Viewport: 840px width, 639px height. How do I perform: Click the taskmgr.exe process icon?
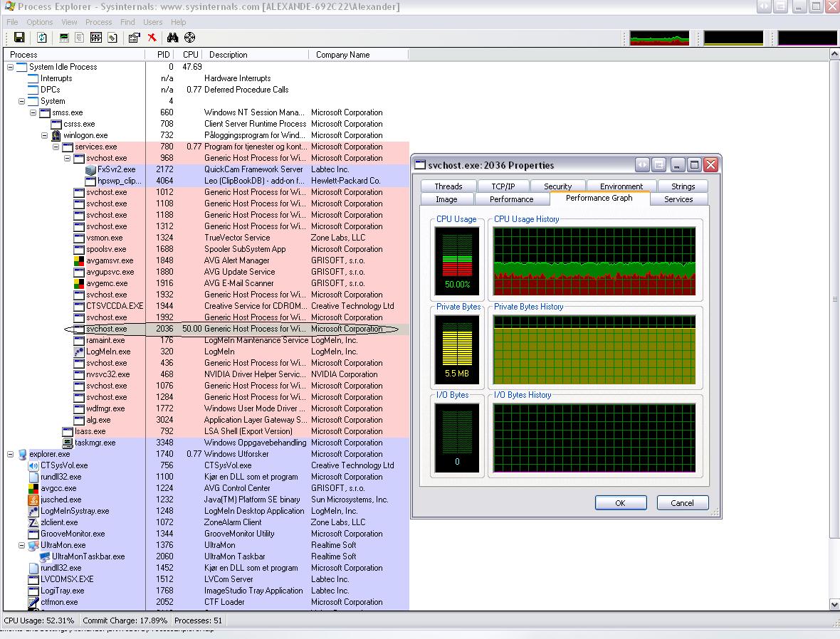[x=68, y=443]
